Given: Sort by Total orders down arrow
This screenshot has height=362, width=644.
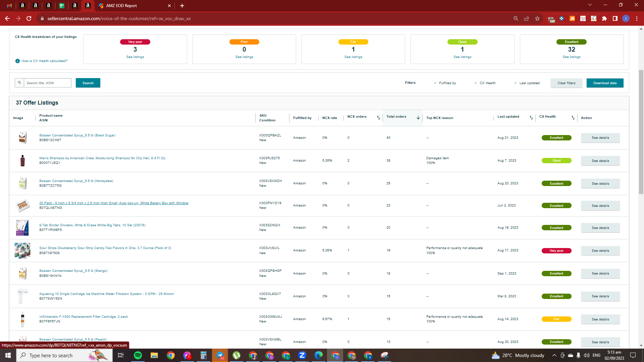Looking at the screenshot, I should (418, 118).
